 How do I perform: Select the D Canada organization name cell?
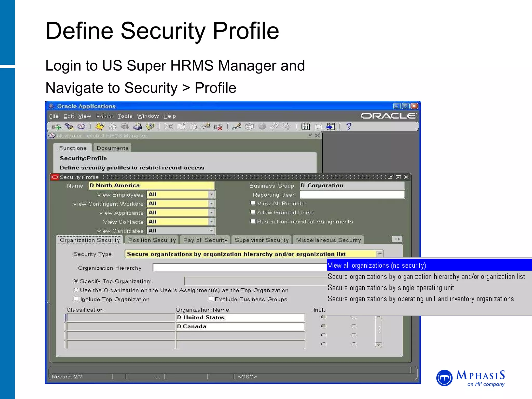coord(240,326)
